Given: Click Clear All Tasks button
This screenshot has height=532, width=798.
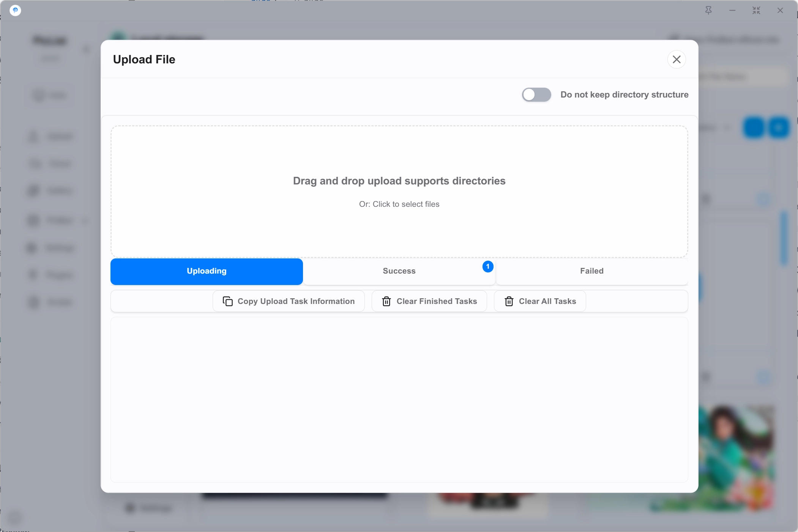Looking at the screenshot, I should pyautogui.click(x=540, y=301).
